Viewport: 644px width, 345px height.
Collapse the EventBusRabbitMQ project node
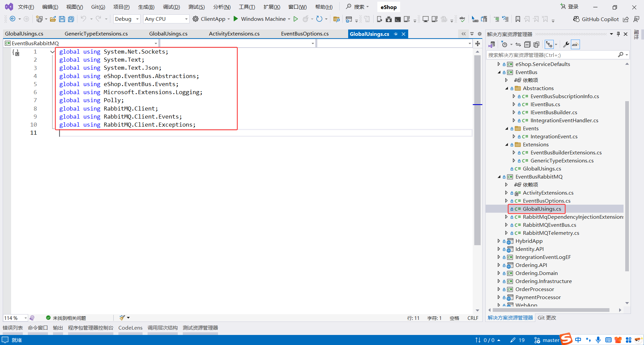(x=499, y=177)
